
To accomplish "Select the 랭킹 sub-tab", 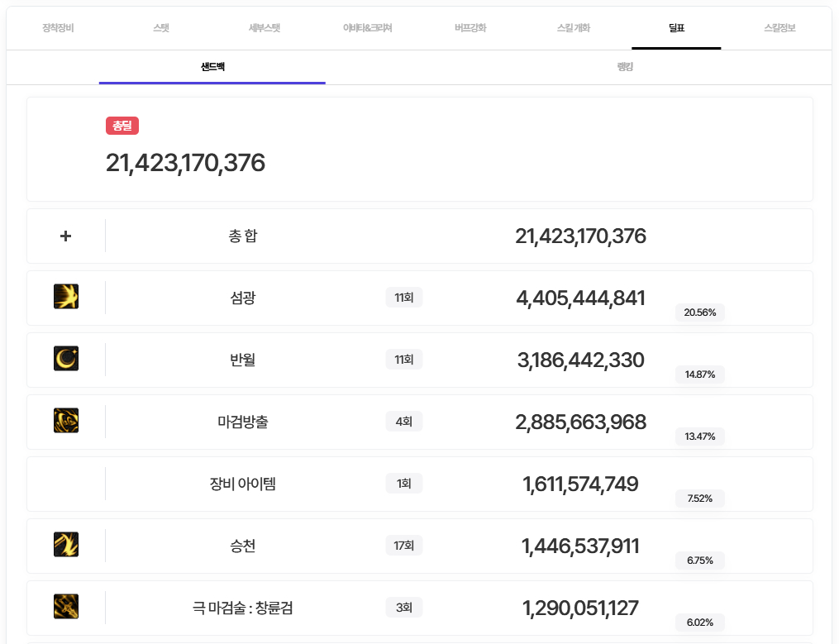I will [625, 67].
